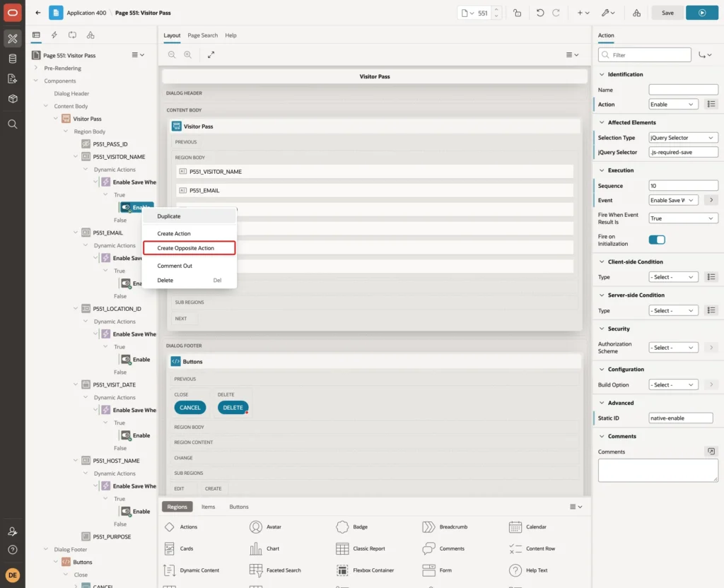
Task: Zoom in the layout view
Action: coord(188,55)
